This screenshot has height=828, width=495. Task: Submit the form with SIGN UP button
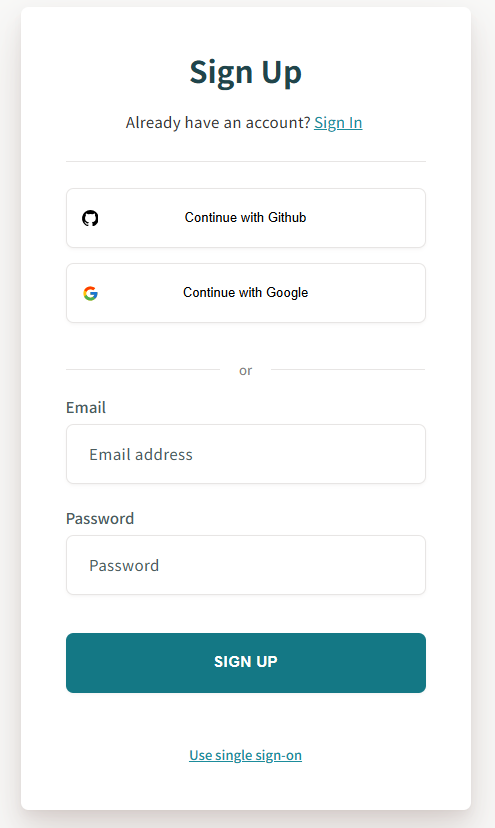[246, 663]
